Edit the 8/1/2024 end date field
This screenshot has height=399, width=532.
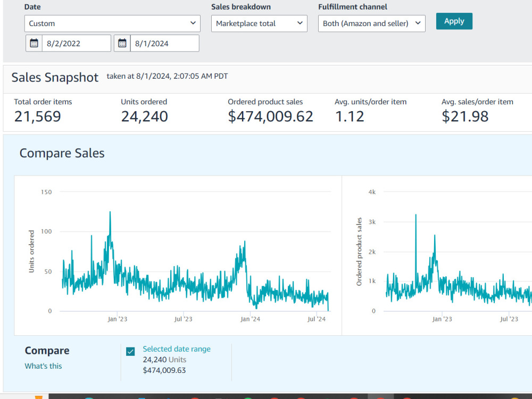click(x=164, y=43)
